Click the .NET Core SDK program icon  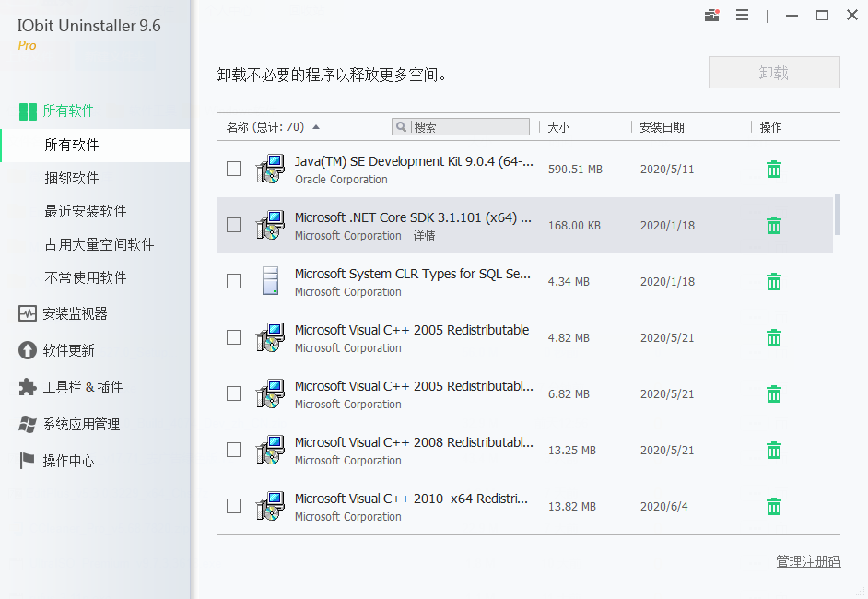[x=270, y=225]
